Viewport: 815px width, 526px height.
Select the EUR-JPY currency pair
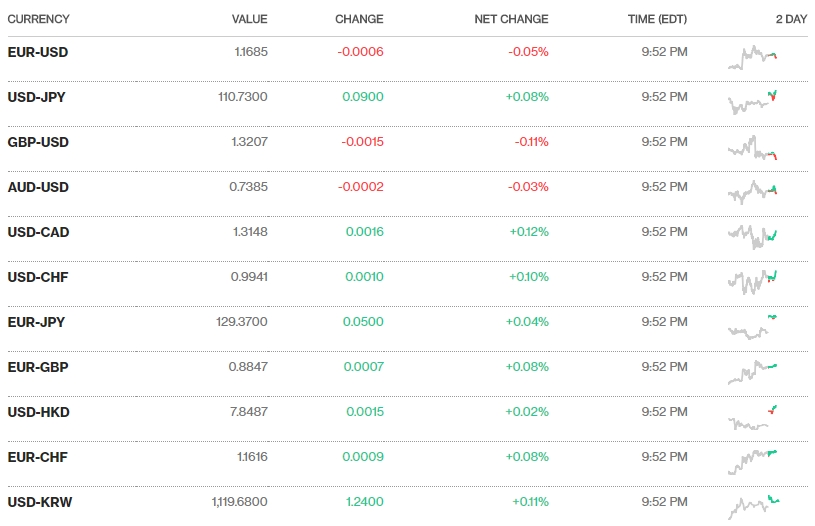(x=37, y=322)
